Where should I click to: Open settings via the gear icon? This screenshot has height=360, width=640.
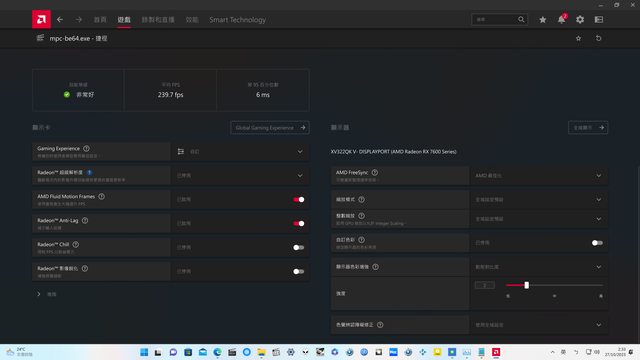(580, 20)
